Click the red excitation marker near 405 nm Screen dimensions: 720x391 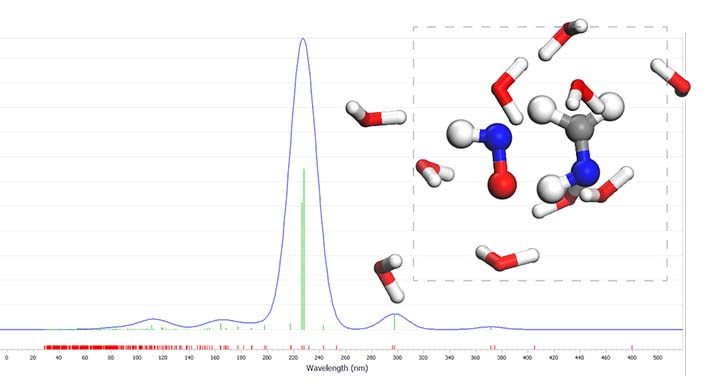(534, 347)
